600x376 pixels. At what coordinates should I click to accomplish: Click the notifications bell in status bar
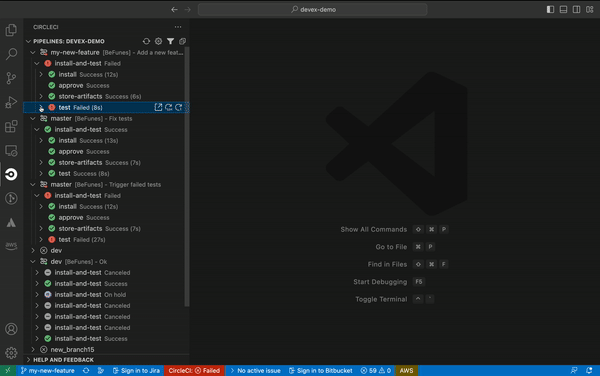point(589,370)
